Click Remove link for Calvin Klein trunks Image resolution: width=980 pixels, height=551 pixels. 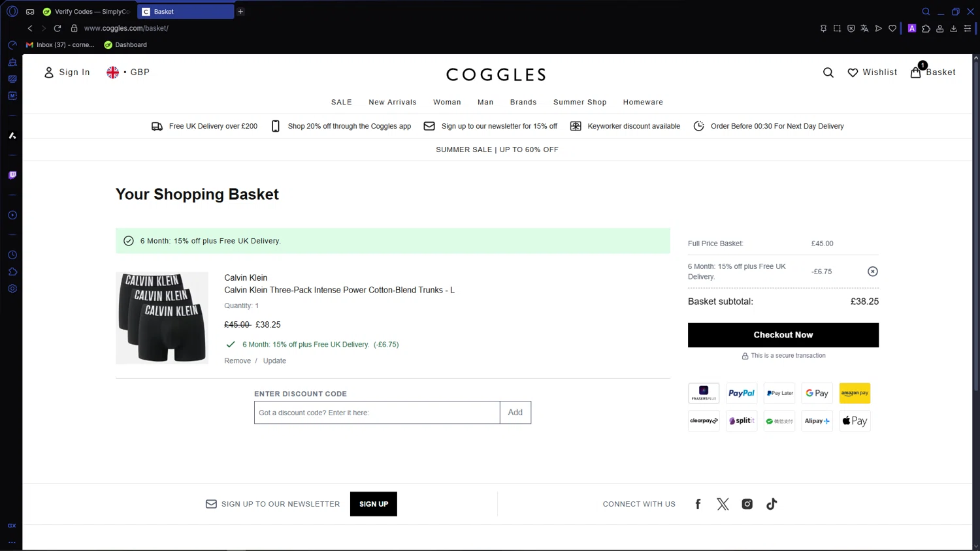tap(238, 361)
